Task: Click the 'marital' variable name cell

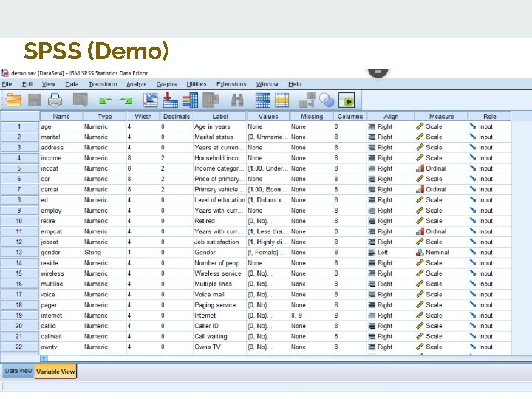Action: point(61,137)
